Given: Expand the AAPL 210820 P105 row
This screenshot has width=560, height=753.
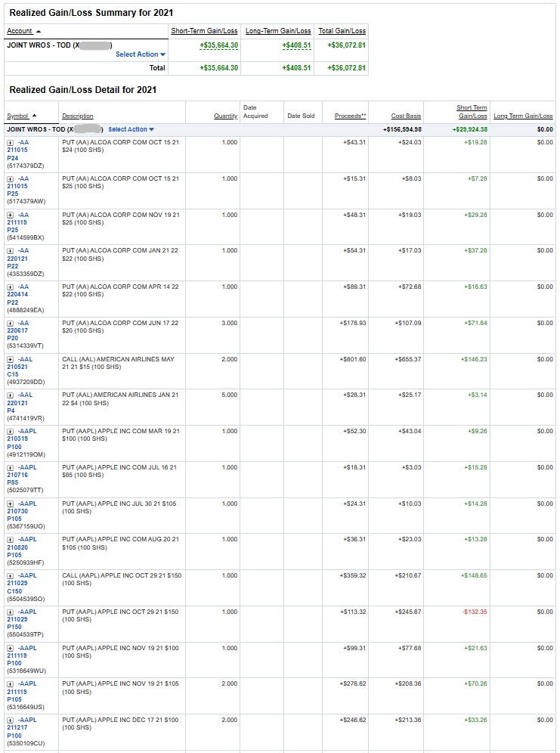Looking at the screenshot, I should [10, 539].
